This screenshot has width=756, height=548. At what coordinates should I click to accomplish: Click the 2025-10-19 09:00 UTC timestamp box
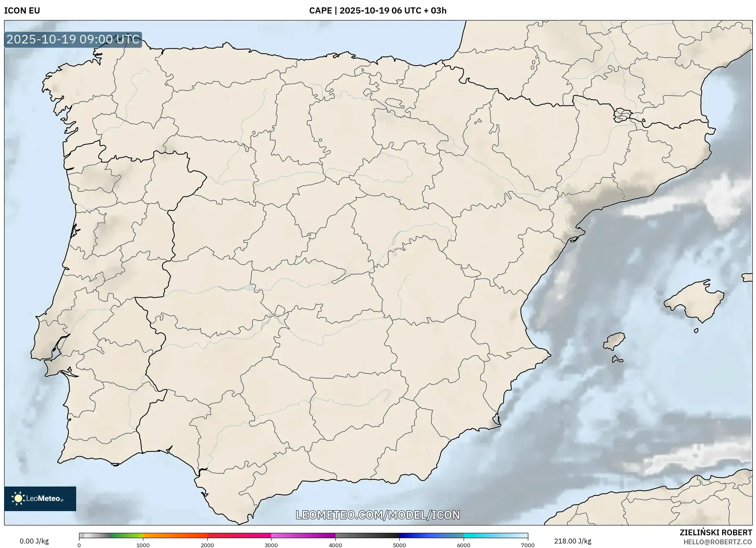(73, 39)
